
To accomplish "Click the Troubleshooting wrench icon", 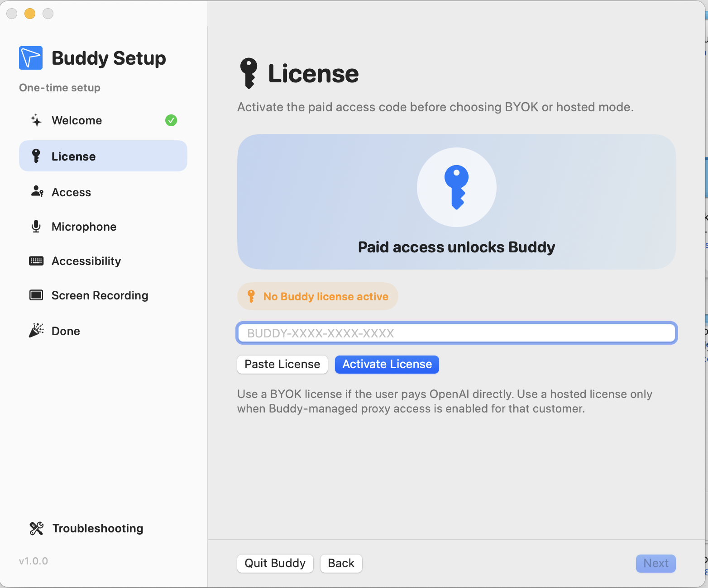I will pyautogui.click(x=37, y=528).
